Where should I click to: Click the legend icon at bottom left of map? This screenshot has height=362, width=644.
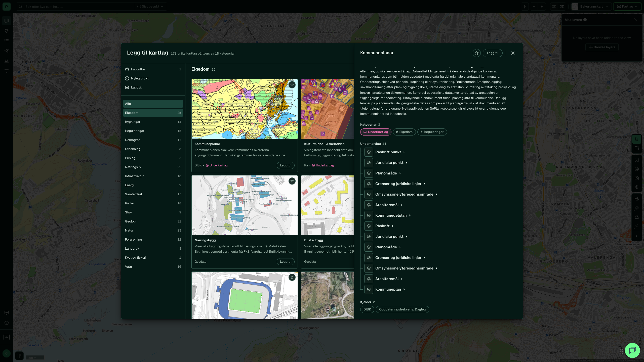click(x=19, y=356)
